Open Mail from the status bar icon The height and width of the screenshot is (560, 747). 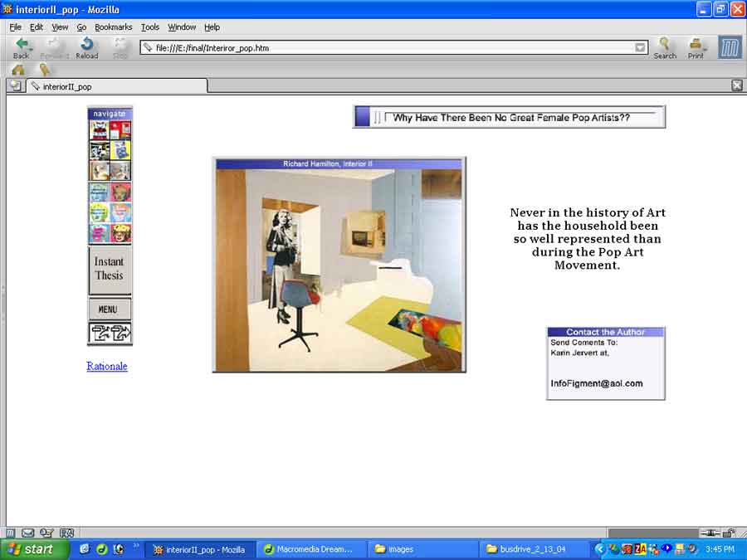[x=27, y=533]
